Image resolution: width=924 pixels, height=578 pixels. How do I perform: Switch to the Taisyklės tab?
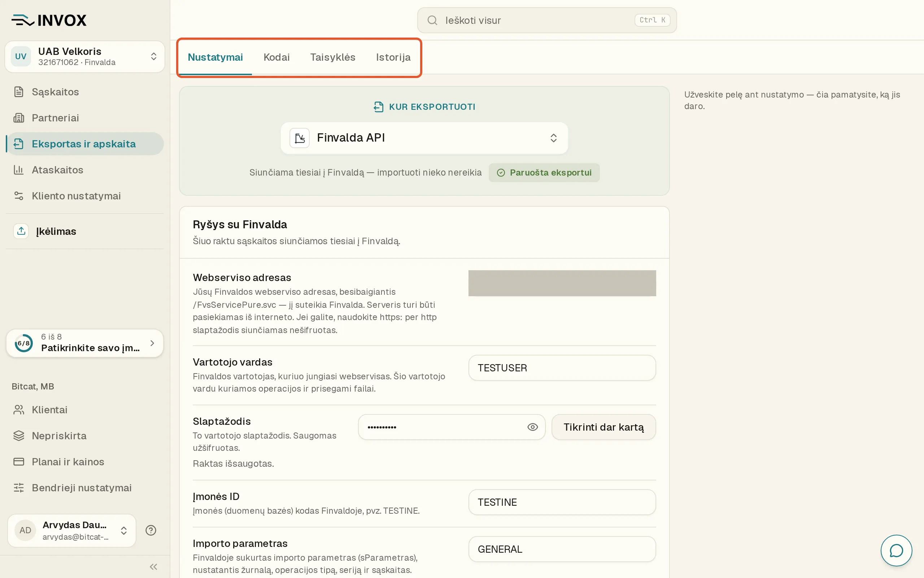coord(332,57)
